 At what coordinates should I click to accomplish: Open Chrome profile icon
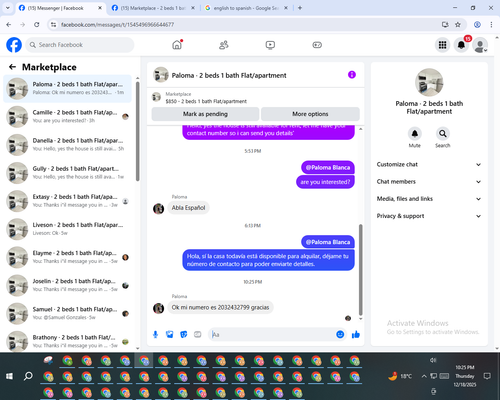[477, 24]
